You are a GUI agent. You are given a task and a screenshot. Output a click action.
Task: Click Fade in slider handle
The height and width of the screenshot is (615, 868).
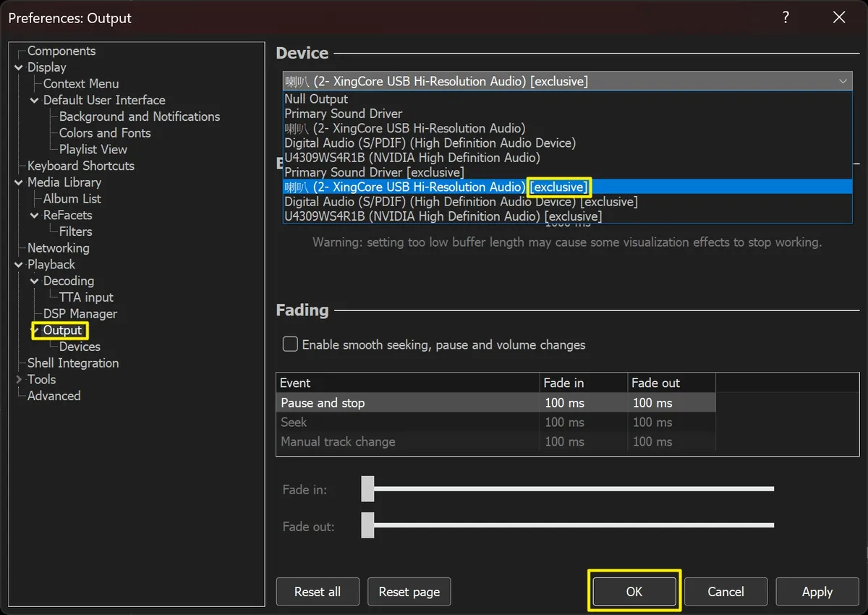pos(367,488)
